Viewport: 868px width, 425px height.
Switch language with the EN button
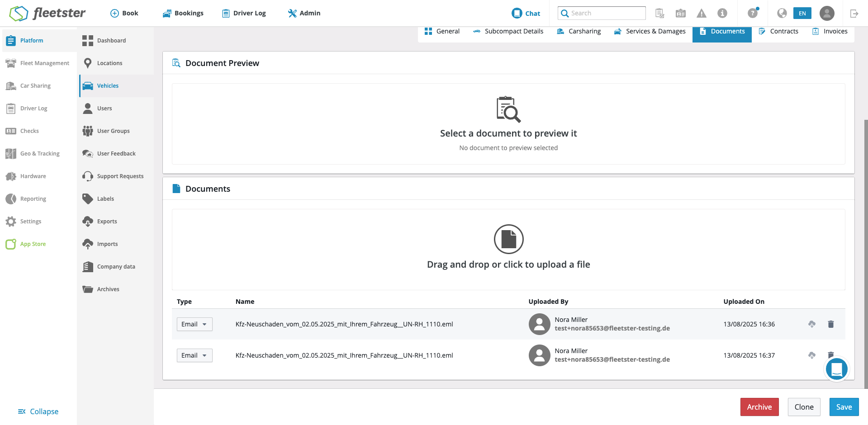pyautogui.click(x=802, y=13)
